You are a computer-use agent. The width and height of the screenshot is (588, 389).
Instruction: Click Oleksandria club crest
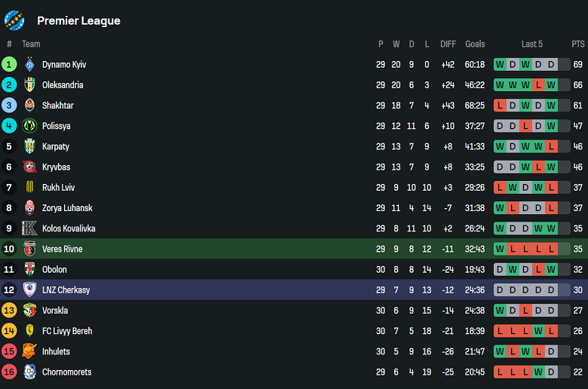coord(29,85)
